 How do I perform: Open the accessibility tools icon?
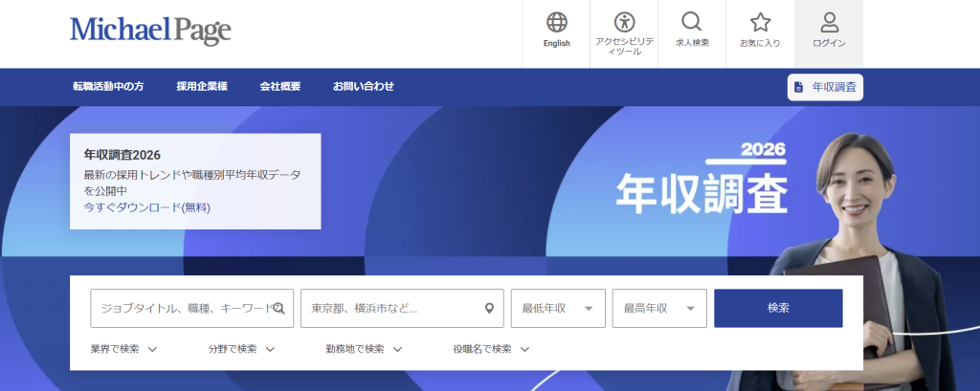[624, 23]
